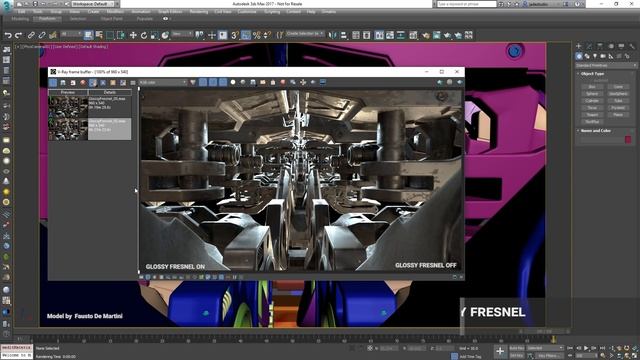Open the Rendering menu
The image size is (640, 360).
coord(199,12)
